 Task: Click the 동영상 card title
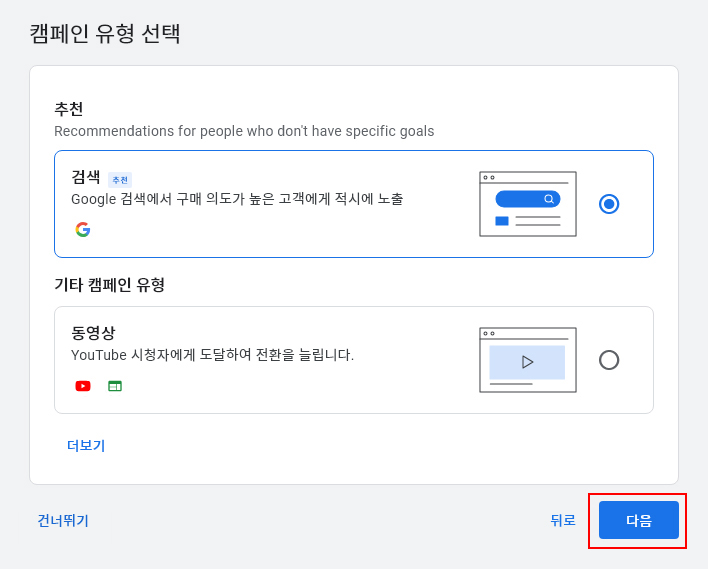(93, 333)
